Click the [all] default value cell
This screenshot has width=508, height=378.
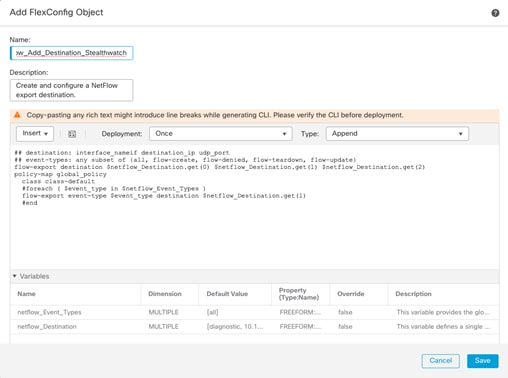click(x=212, y=312)
